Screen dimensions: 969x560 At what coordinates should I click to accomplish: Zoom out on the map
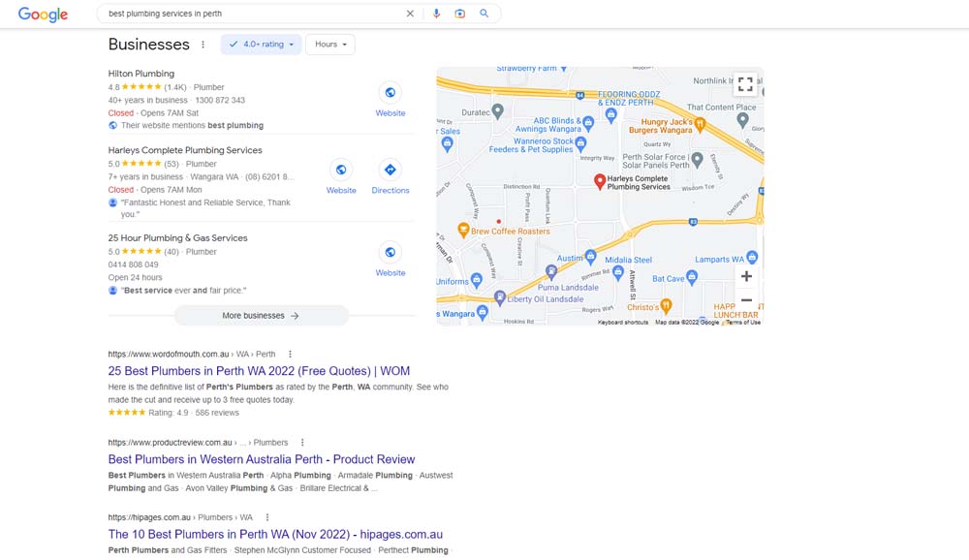tap(746, 300)
